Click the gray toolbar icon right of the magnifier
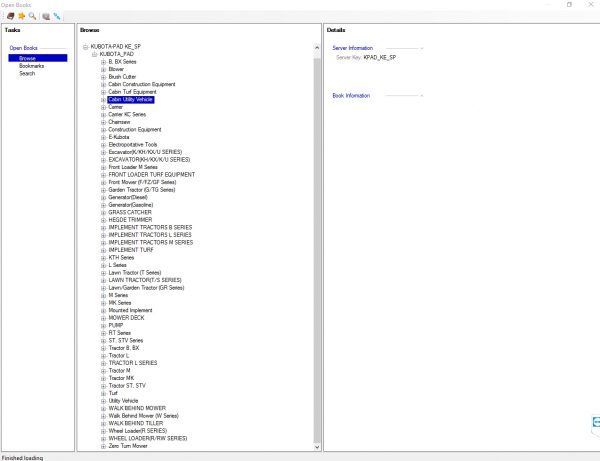 (x=46, y=16)
